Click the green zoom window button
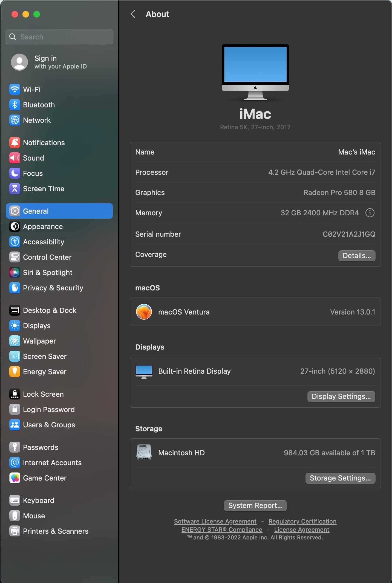This screenshot has height=583, width=392. pos(37,14)
